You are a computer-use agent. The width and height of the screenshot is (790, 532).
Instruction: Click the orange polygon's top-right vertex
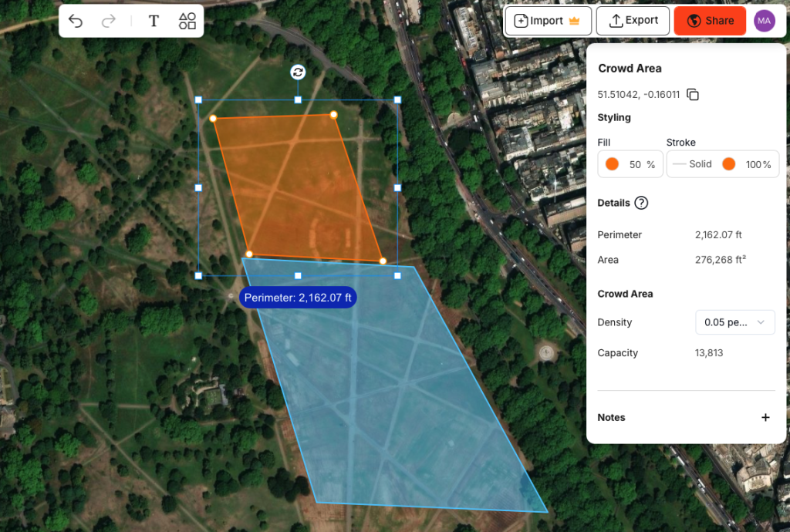pyautogui.click(x=333, y=115)
